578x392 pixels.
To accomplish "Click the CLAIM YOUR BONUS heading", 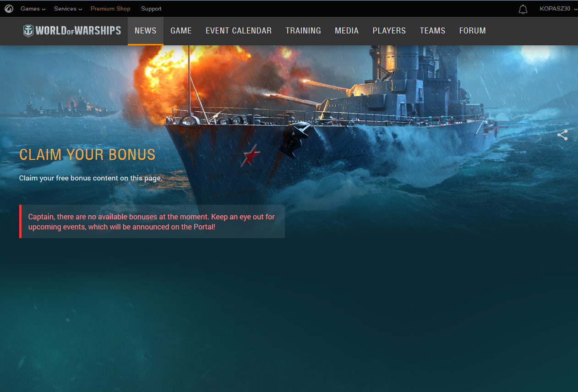I will pos(87,155).
